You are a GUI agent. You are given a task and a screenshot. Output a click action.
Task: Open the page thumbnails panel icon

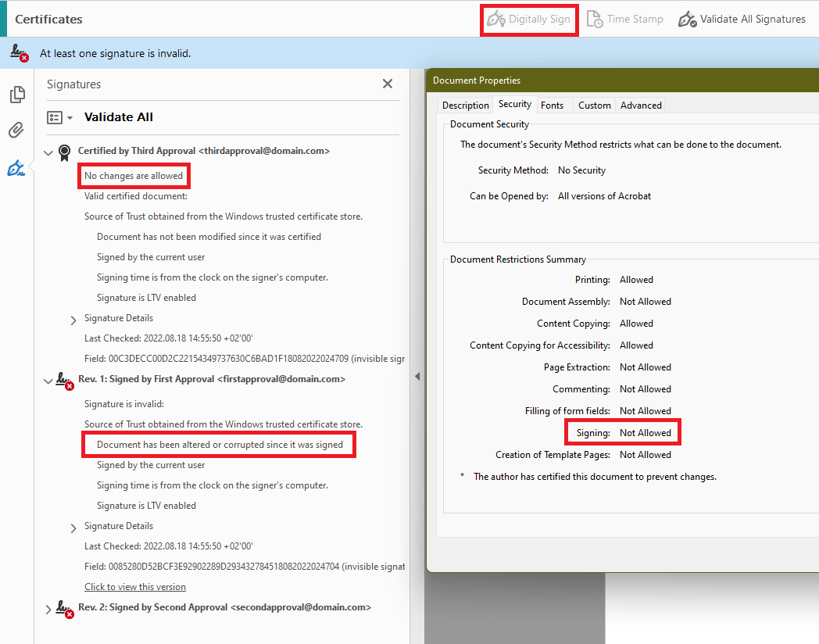(x=17, y=94)
